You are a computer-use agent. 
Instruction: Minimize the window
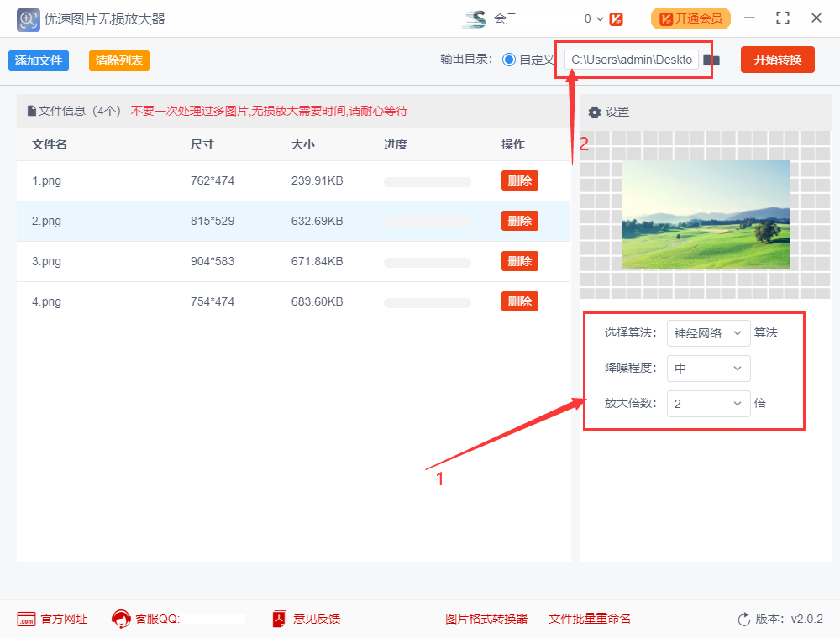point(749,18)
